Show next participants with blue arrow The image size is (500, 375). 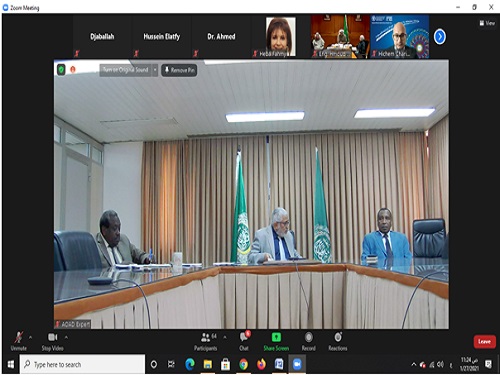click(x=440, y=37)
